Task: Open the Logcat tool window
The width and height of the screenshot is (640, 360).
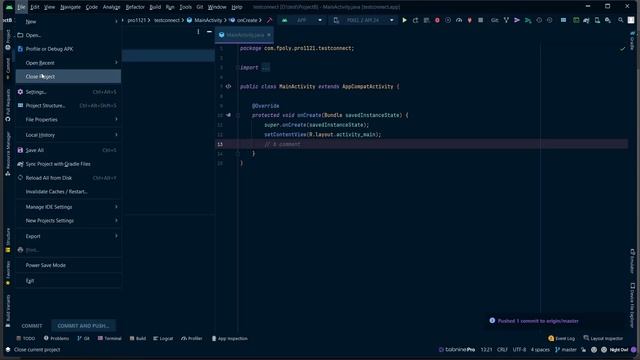Action: click(x=163, y=338)
